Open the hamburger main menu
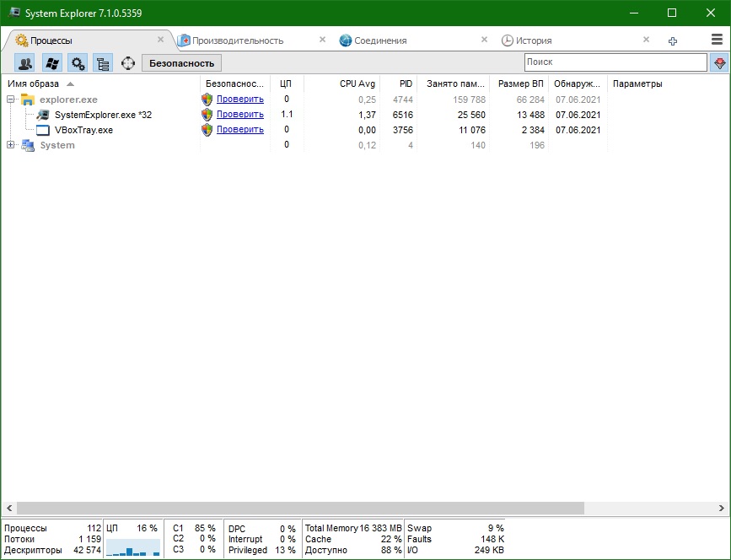This screenshot has height=560, width=731. point(717,40)
